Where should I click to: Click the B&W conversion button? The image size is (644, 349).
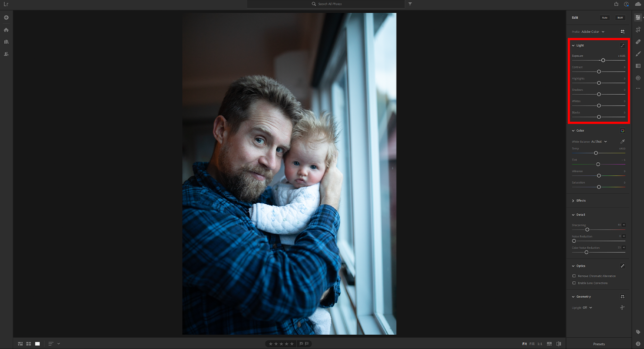pyautogui.click(x=619, y=17)
